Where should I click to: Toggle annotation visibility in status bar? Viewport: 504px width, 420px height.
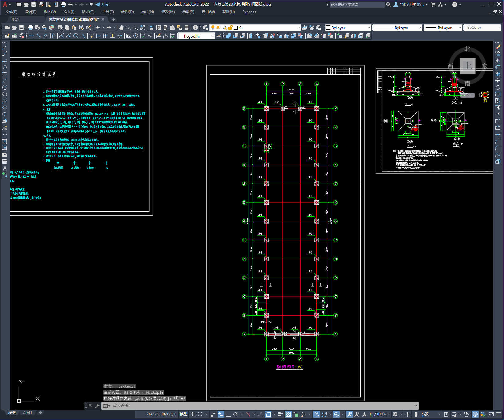point(350,414)
